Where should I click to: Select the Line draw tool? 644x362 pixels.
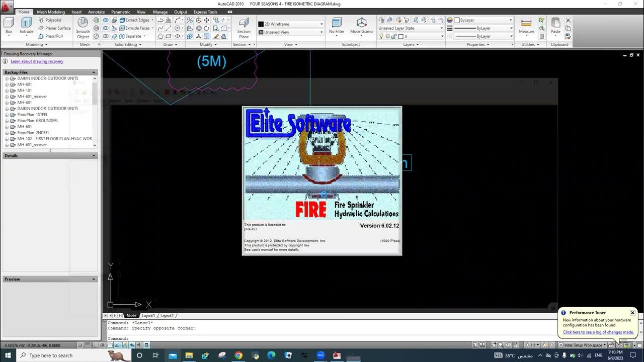169,28
